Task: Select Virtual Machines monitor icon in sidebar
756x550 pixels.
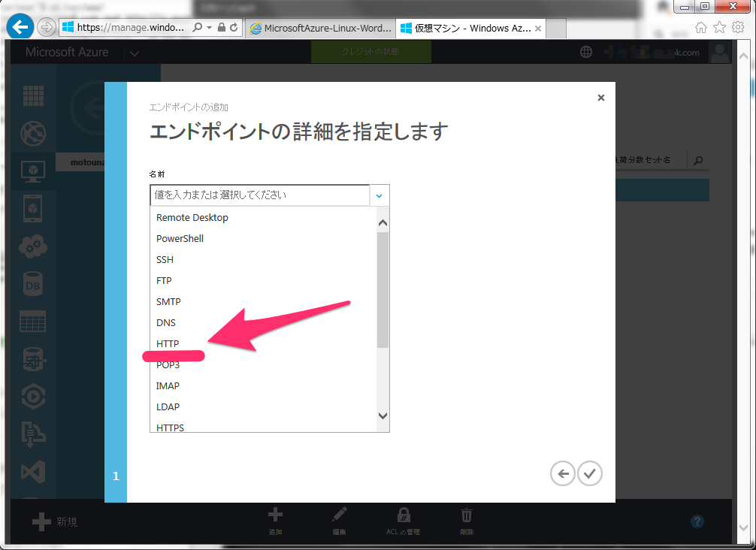Action: click(x=33, y=171)
